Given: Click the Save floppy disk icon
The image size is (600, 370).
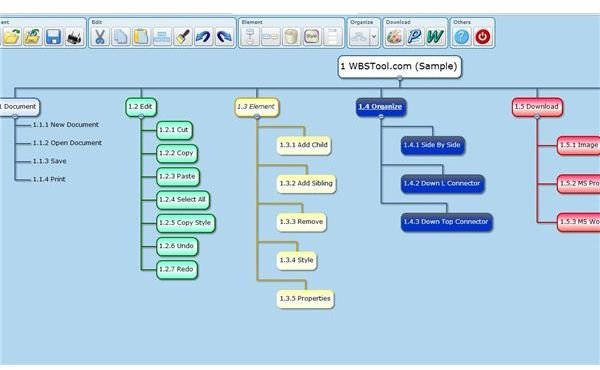Looking at the screenshot, I should pyautogui.click(x=53, y=37).
